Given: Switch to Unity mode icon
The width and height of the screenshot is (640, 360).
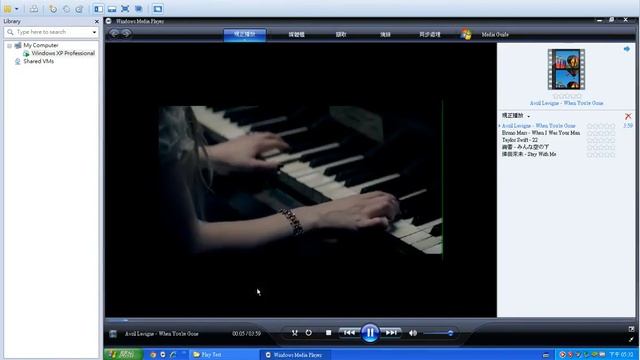Looking at the screenshot, I should click(x=139, y=9).
